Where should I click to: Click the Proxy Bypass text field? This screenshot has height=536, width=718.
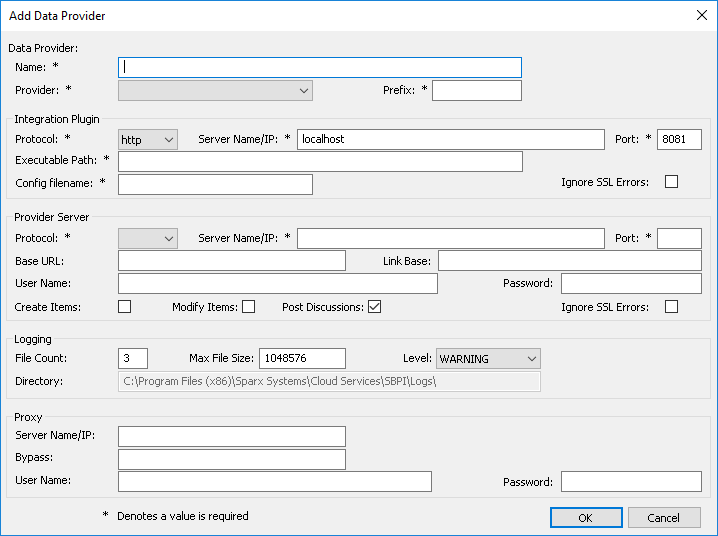click(x=231, y=459)
